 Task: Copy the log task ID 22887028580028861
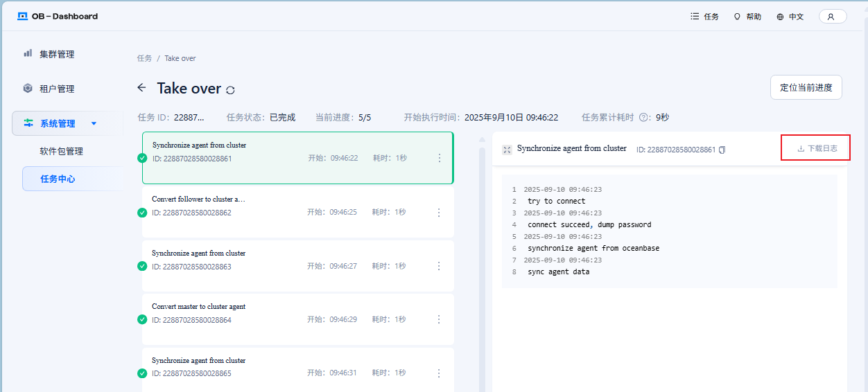click(x=722, y=150)
